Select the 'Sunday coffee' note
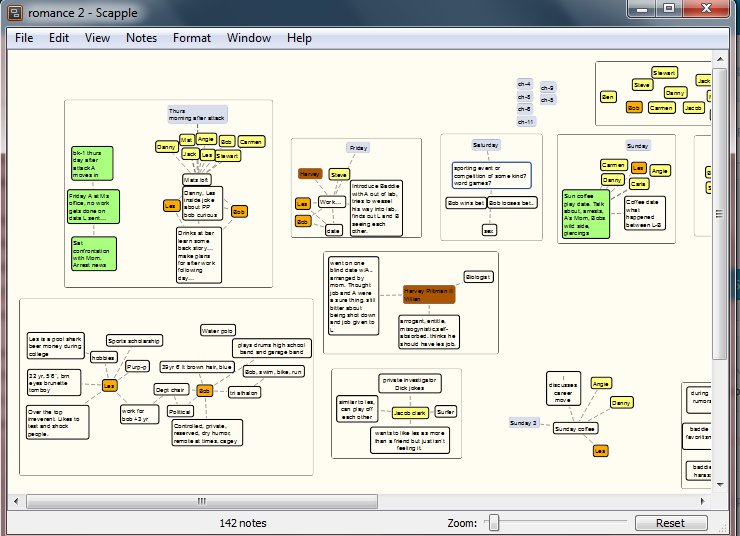This screenshot has height=536, width=740. pos(574,428)
